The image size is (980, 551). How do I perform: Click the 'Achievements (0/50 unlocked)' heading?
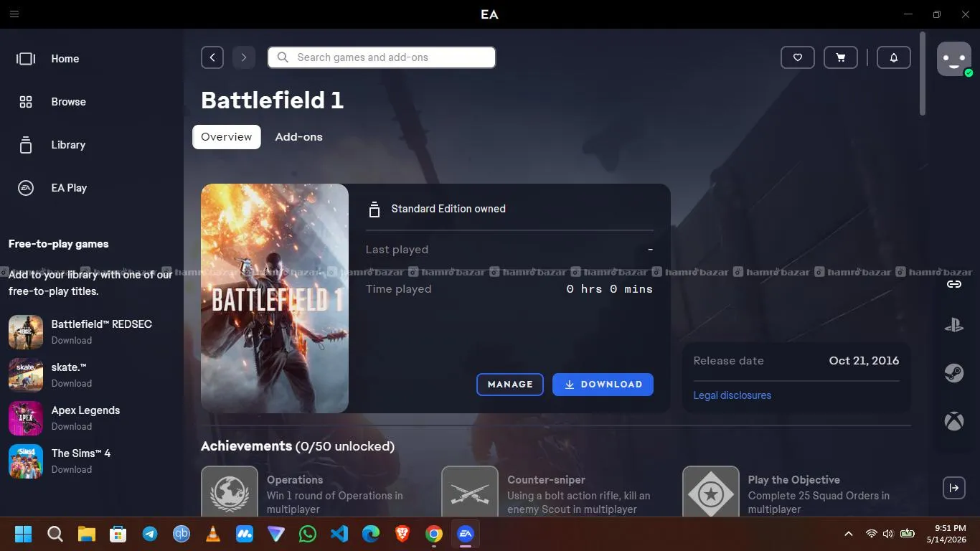(298, 446)
